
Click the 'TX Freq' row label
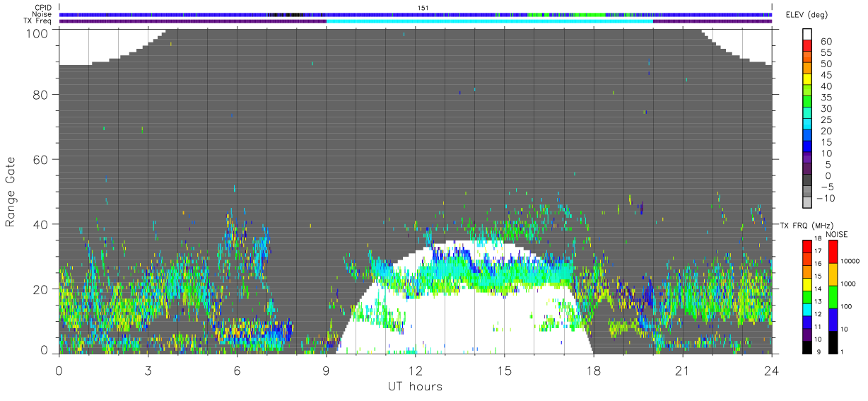click(38, 21)
